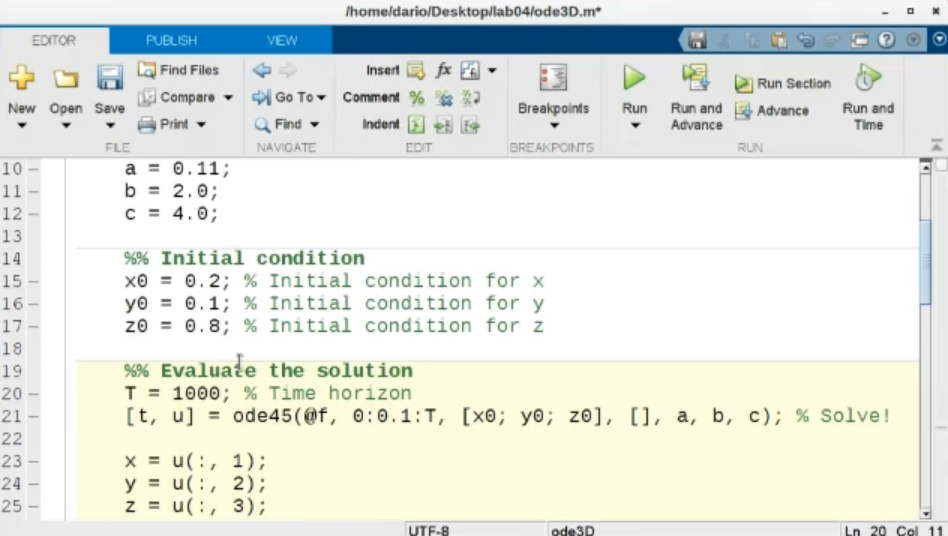Screen dimensions: 948x536
Task: Set breakpoint at line 21 margin
Action: tap(33, 416)
